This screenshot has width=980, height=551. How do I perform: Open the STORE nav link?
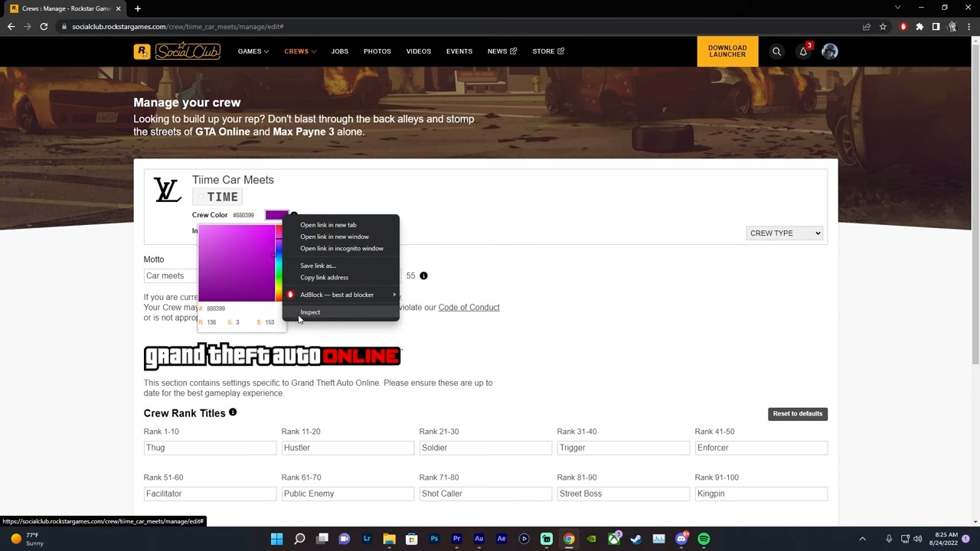[x=548, y=51]
